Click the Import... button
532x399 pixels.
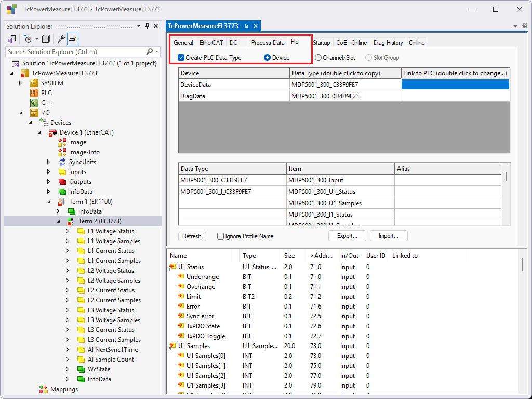389,236
